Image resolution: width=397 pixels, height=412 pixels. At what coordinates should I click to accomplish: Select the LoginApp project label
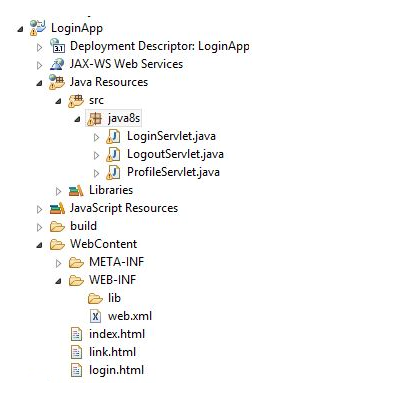tap(77, 28)
